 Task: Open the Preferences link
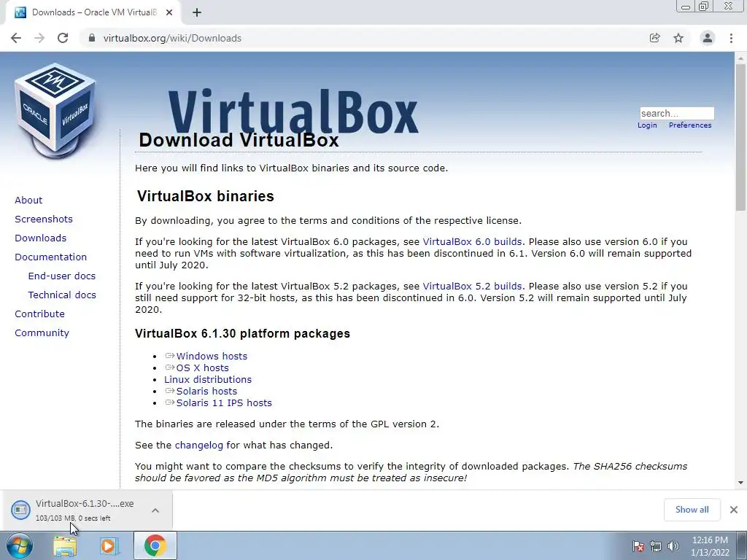[690, 125]
